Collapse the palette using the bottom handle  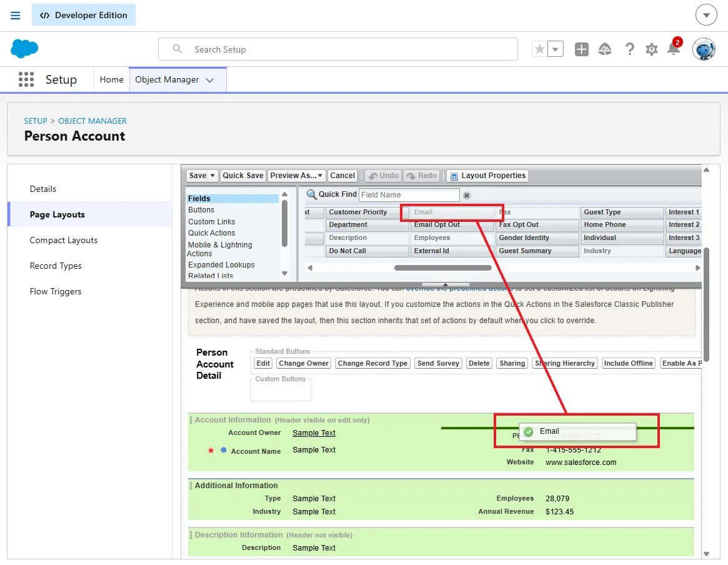(446, 284)
